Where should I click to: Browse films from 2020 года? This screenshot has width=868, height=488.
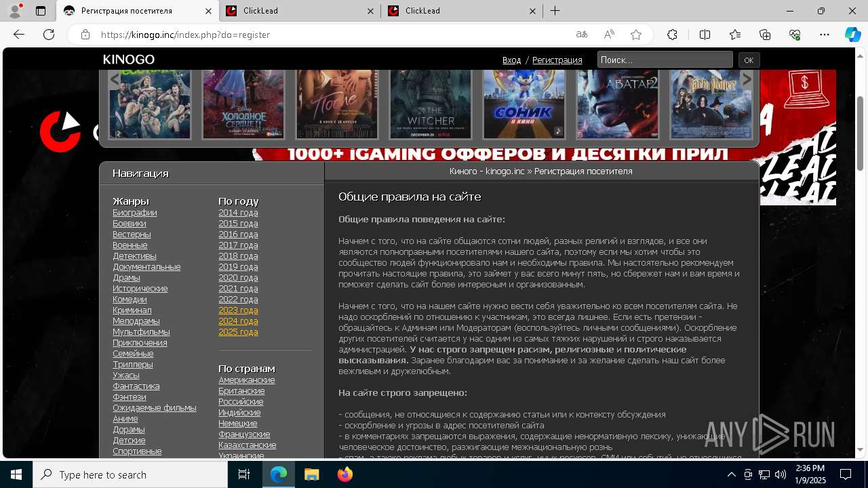(238, 278)
